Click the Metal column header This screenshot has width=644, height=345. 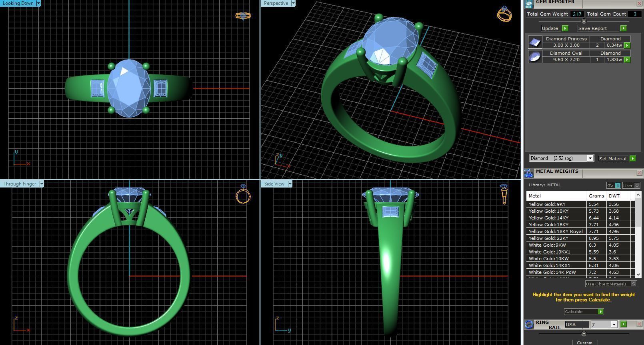(x=556, y=196)
